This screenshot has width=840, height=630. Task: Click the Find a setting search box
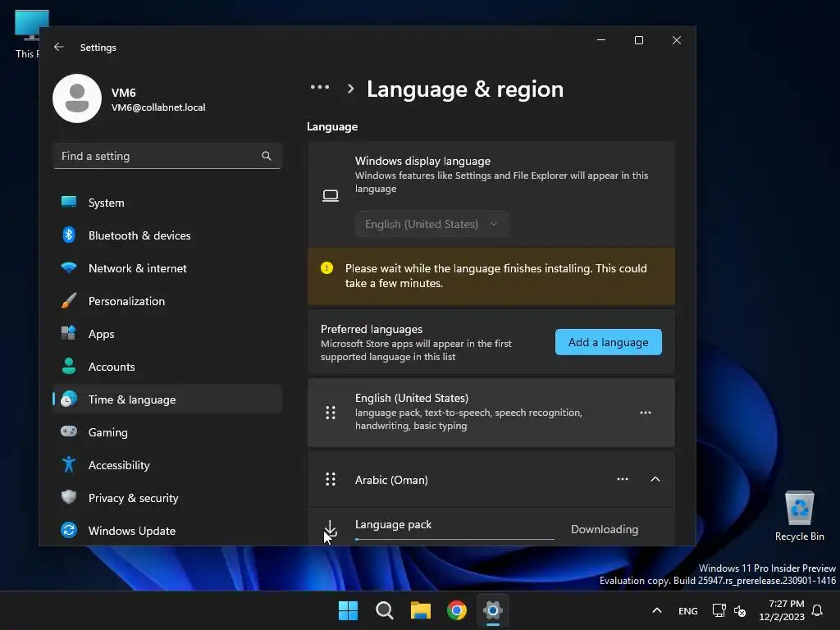tap(167, 156)
